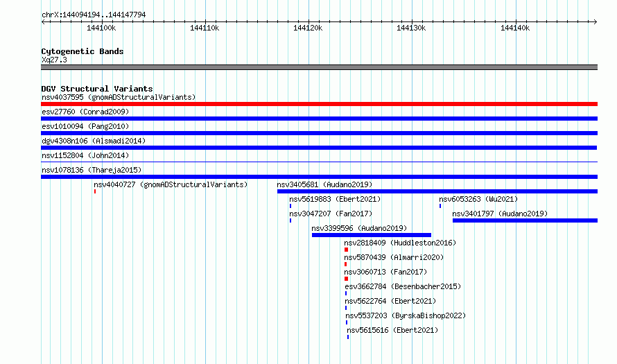
Task: Click the nsv5615616 (Ebert2021) label
Action: pyautogui.click(x=392, y=330)
